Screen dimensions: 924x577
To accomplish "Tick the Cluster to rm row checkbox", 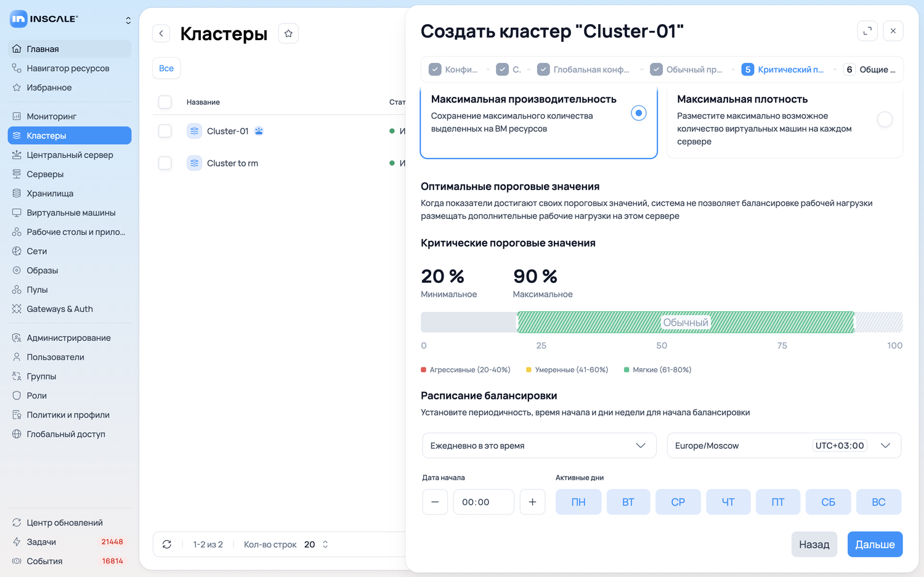I will coord(165,163).
